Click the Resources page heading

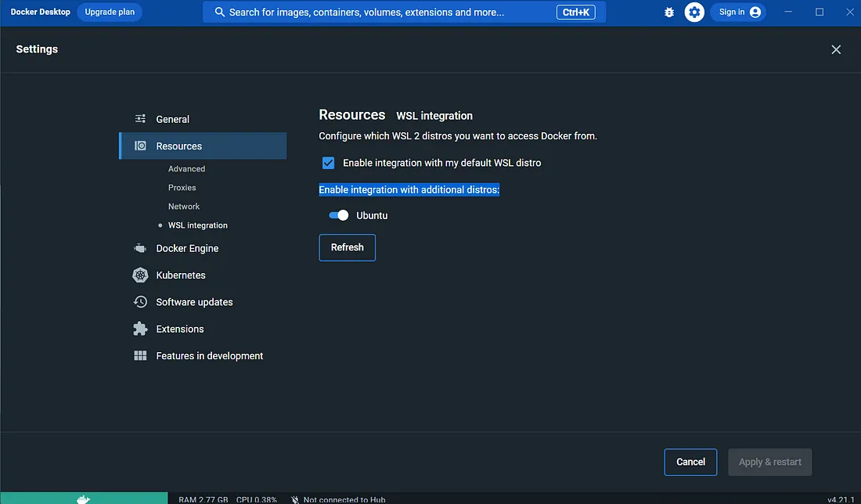click(x=352, y=115)
